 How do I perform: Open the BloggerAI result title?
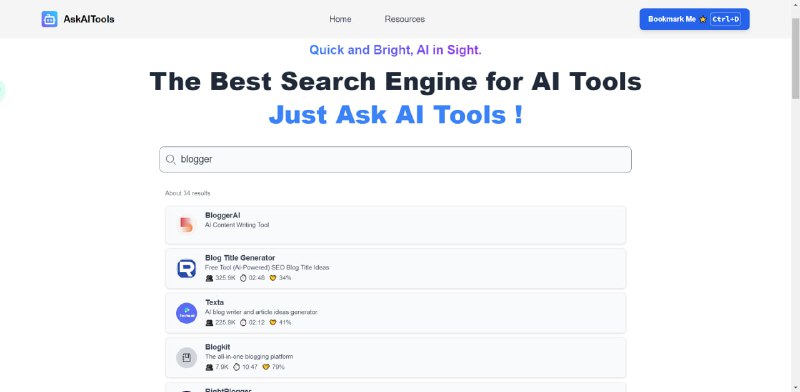click(x=222, y=215)
